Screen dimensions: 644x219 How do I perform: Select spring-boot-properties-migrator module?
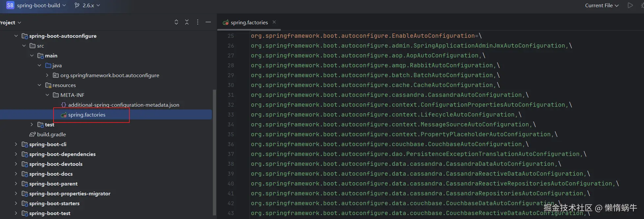[x=70, y=193]
